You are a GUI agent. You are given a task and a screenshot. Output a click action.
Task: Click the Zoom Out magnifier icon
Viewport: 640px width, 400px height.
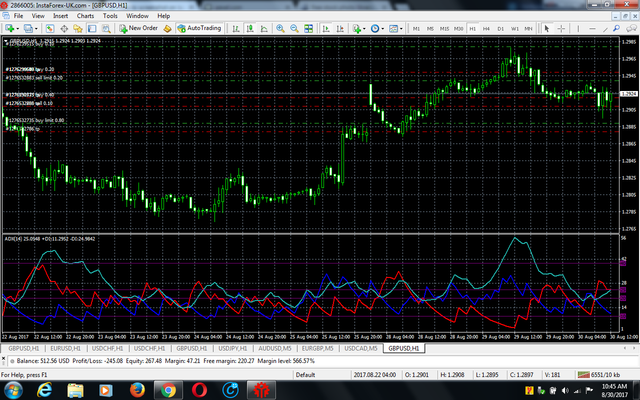click(x=294, y=29)
